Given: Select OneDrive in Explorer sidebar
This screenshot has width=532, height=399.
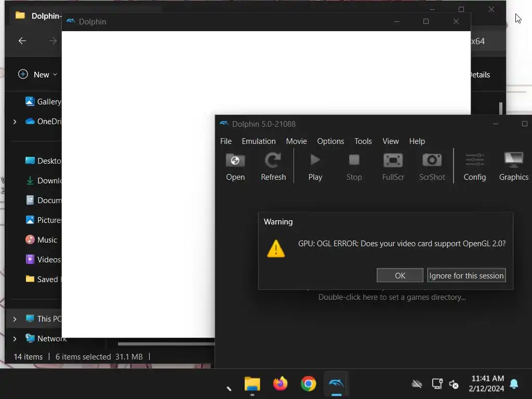Looking at the screenshot, I should tap(44, 121).
